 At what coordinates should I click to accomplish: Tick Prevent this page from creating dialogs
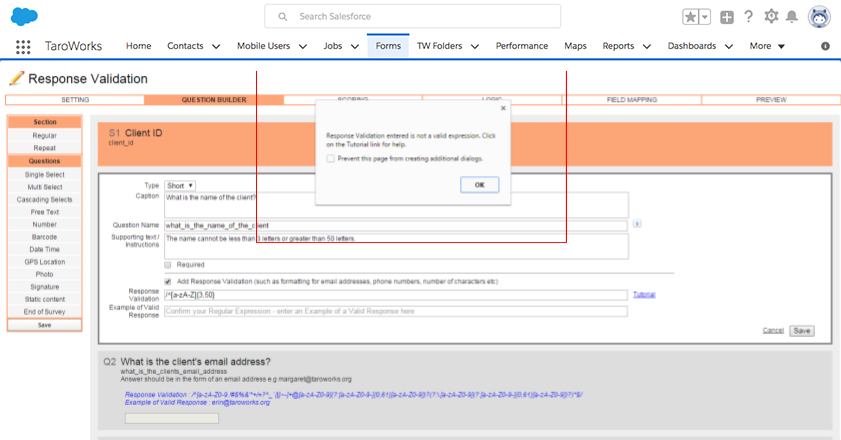click(x=330, y=158)
